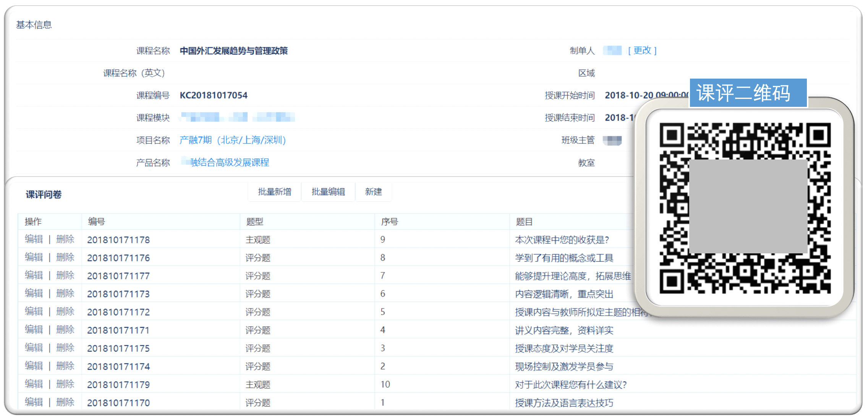Click 编辑 for row 201810171178
The height and width of the screenshot is (419, 868).
[x=34, y=239]
